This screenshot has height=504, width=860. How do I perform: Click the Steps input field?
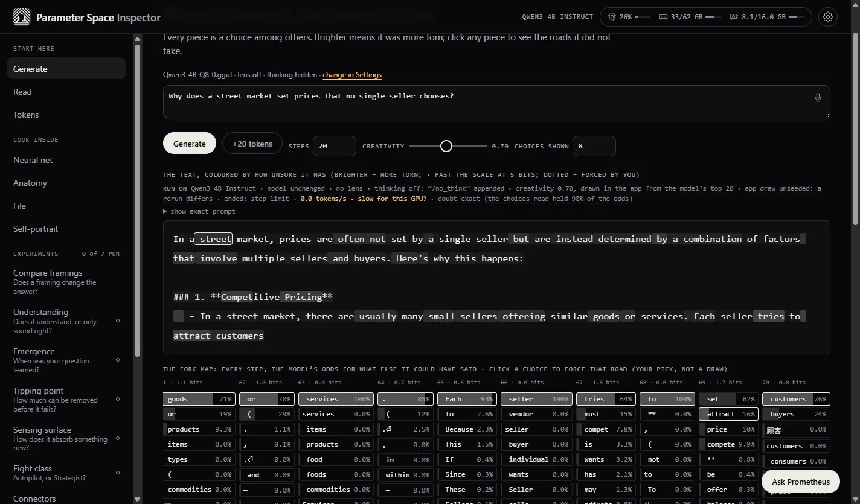335,146
